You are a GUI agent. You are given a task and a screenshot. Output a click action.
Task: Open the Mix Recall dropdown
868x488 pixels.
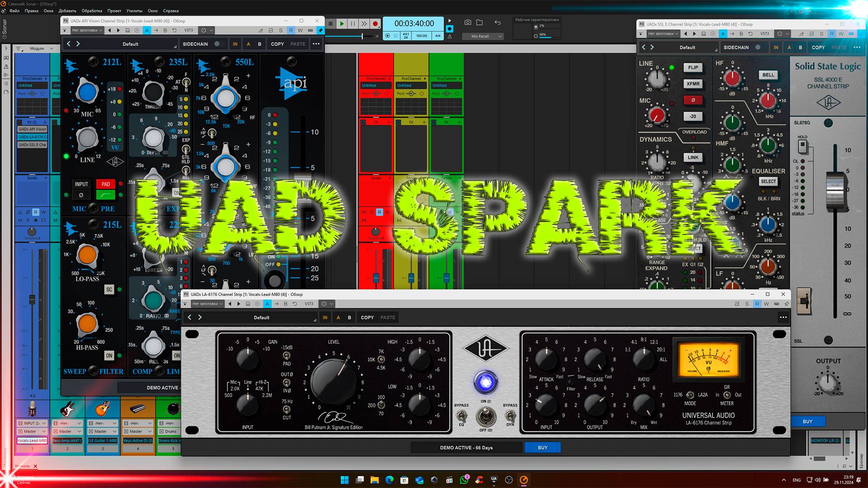coord(500,36)
